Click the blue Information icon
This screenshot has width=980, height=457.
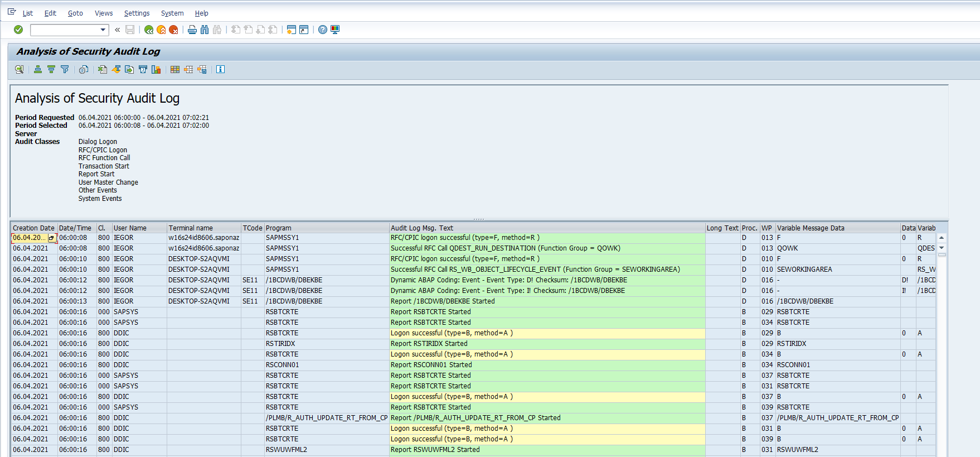(220, 69)
